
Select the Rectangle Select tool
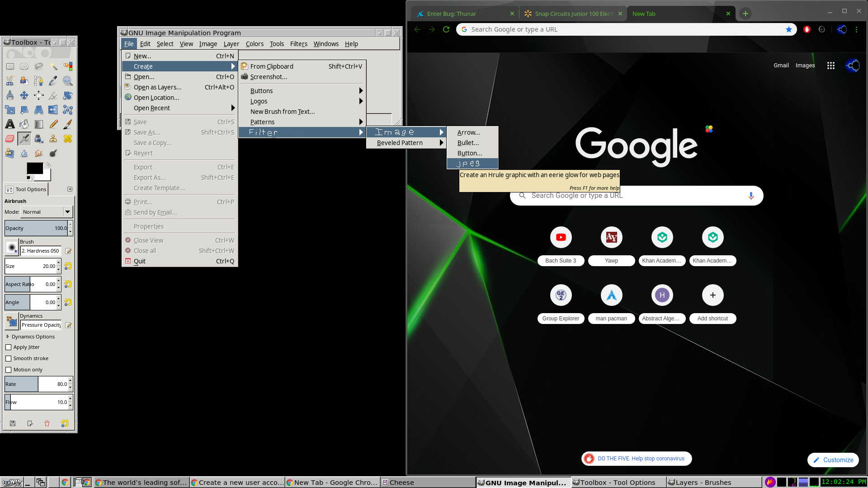coord(10,66)
